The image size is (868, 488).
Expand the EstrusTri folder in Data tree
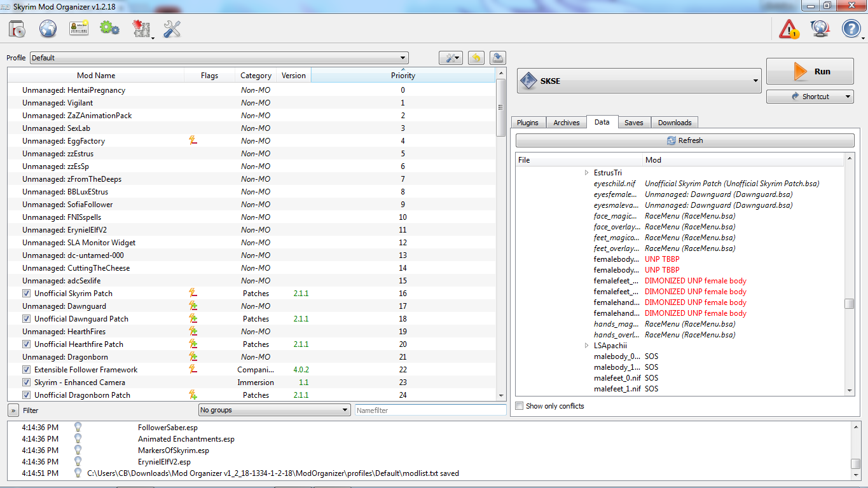(x=587, y=173)
